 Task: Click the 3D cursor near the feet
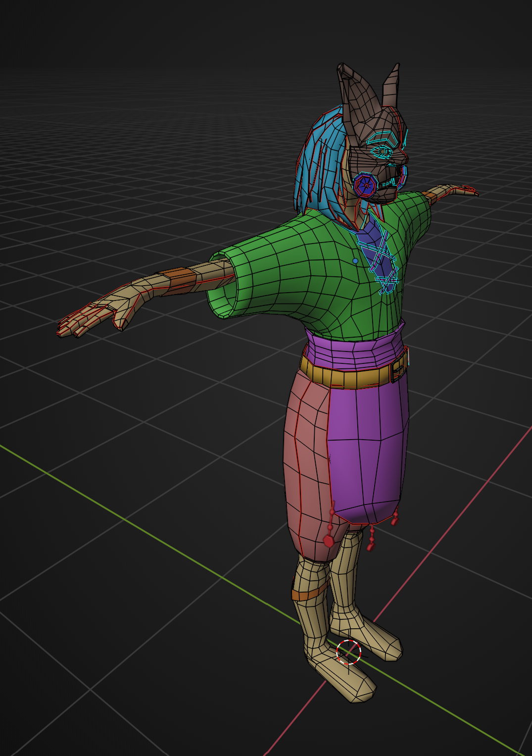[349, 652]
